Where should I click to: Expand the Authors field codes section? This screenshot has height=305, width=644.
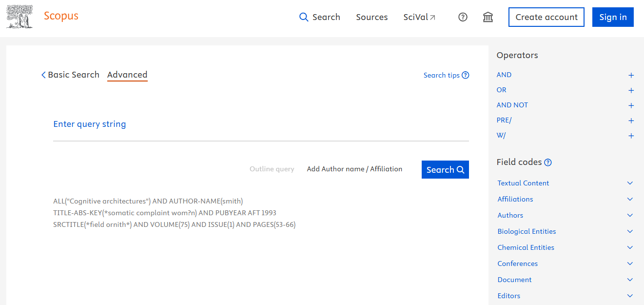click(x=630, y=215)
